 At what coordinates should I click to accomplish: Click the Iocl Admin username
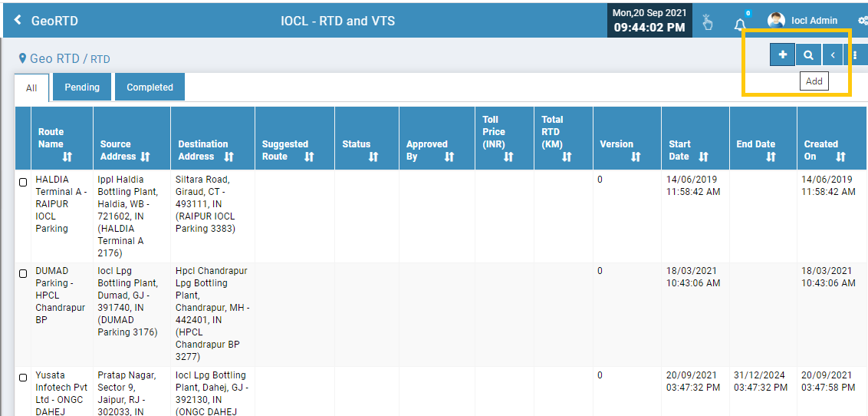pyautogui.click(x=814, y=21)
